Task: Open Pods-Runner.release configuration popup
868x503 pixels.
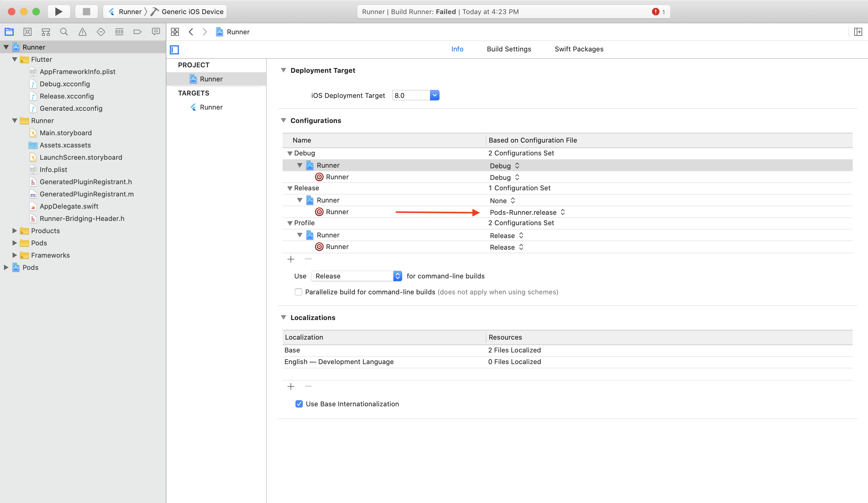Action: (527, 212)
